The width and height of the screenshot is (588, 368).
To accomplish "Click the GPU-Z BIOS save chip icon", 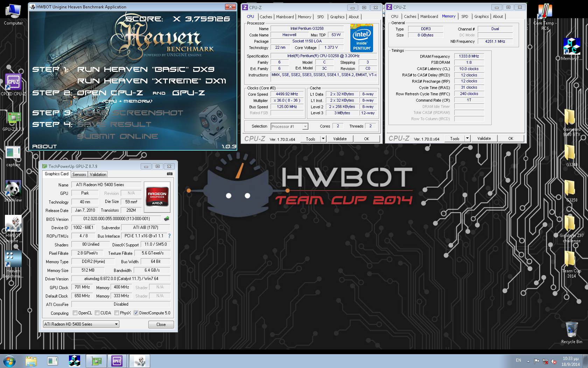I will pos(167,219).
